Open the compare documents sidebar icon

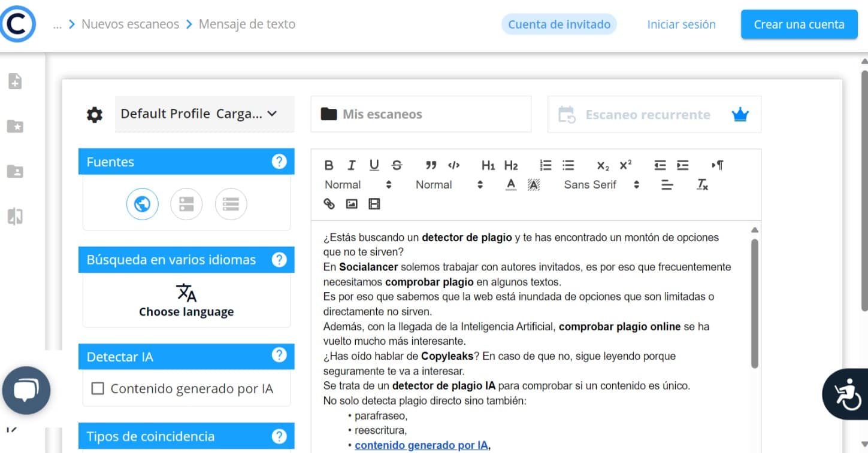click(15, 216)
